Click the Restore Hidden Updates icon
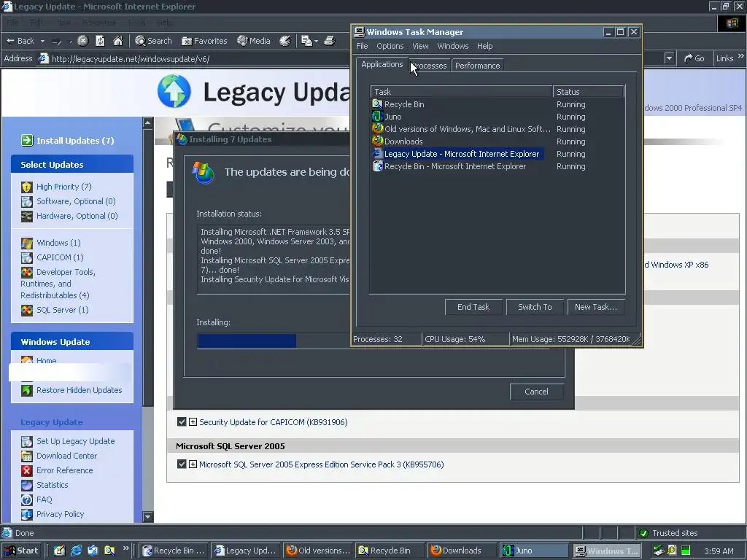The width and height of the screenshot is (747, 560). (27, 390)
